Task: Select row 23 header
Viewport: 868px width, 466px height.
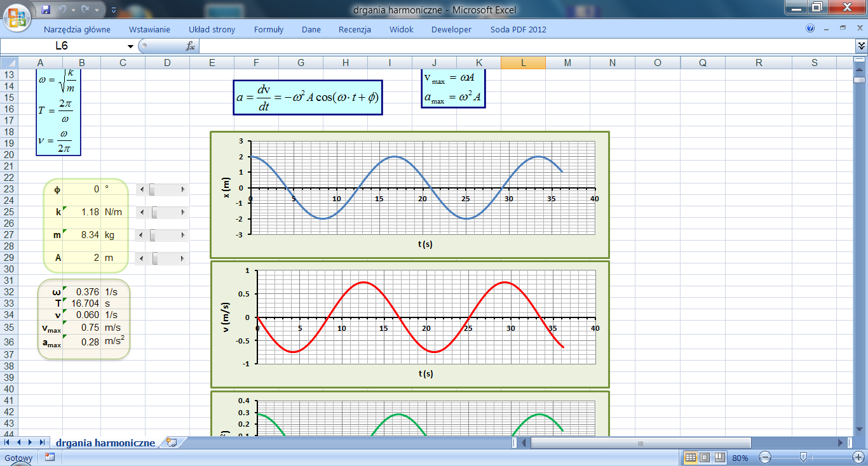Action: 9,189
